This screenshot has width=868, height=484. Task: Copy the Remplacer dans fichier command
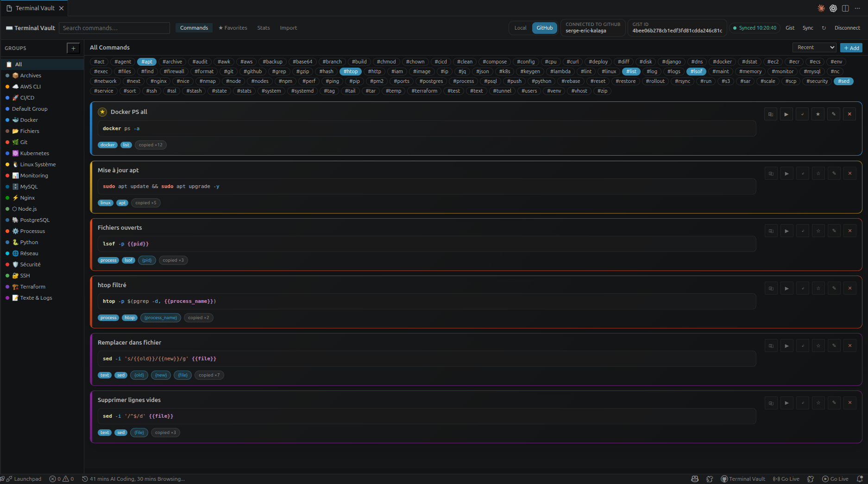pos(771,346)
